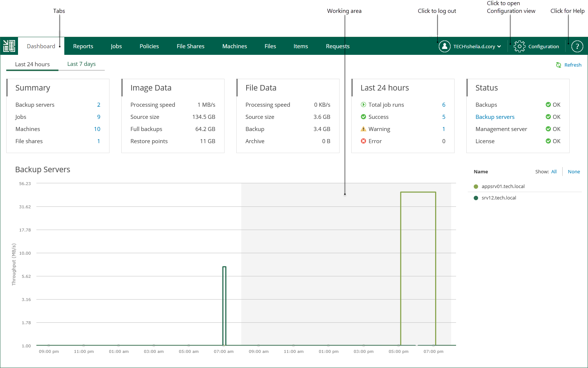Click the Veeam Enterprise Manager logo icon
This screenshot has width=588, height=368.
point(9,46)
